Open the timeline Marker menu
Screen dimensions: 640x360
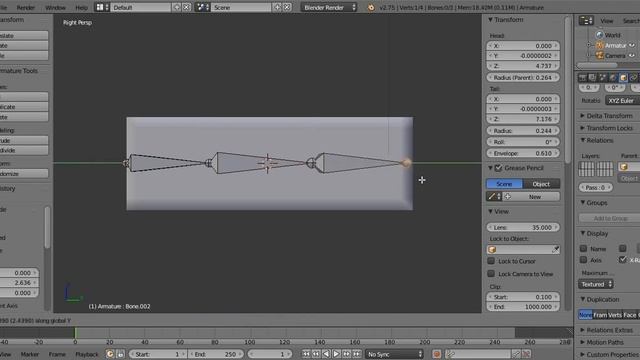click(30, 354)
